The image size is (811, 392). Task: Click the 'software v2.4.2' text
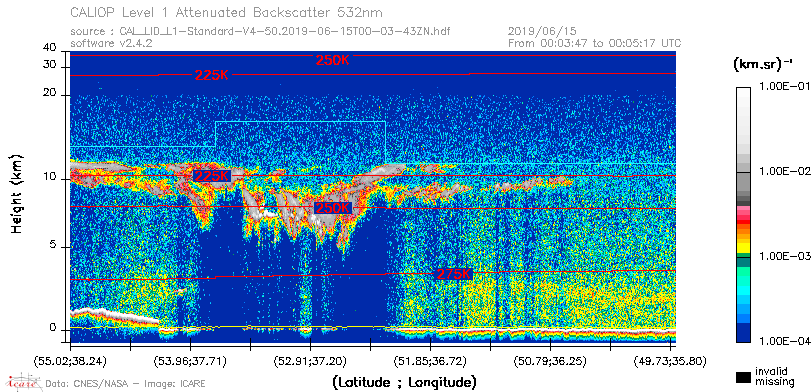[x=111, y=43]
